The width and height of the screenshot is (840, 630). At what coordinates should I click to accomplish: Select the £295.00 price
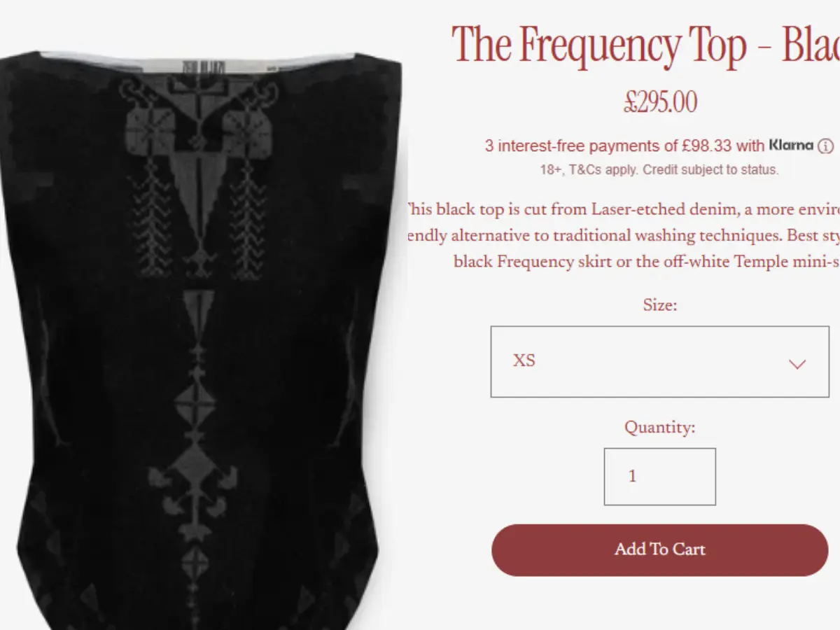(660, 103)
